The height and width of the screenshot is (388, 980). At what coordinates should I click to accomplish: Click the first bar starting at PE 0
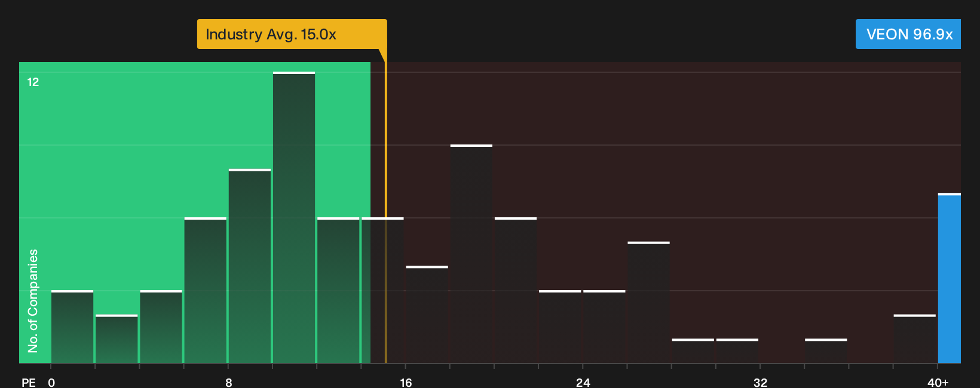(x=72, y=327)
